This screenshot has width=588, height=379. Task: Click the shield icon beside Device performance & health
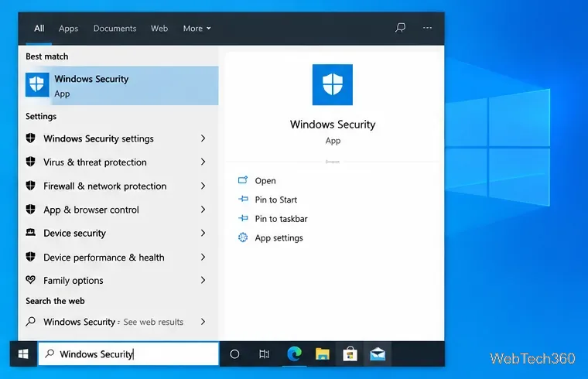coord(31,257)
